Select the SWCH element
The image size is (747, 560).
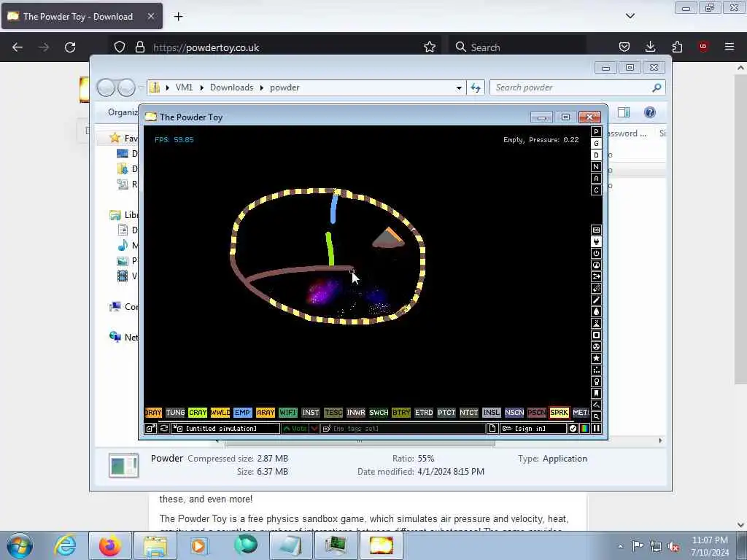coord(379,413)
